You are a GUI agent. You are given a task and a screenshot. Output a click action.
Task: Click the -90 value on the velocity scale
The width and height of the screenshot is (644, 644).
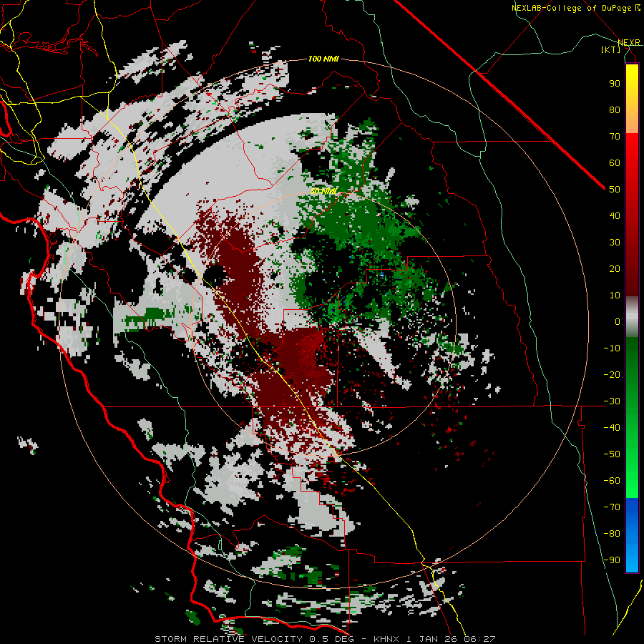[x=612, y=560]
